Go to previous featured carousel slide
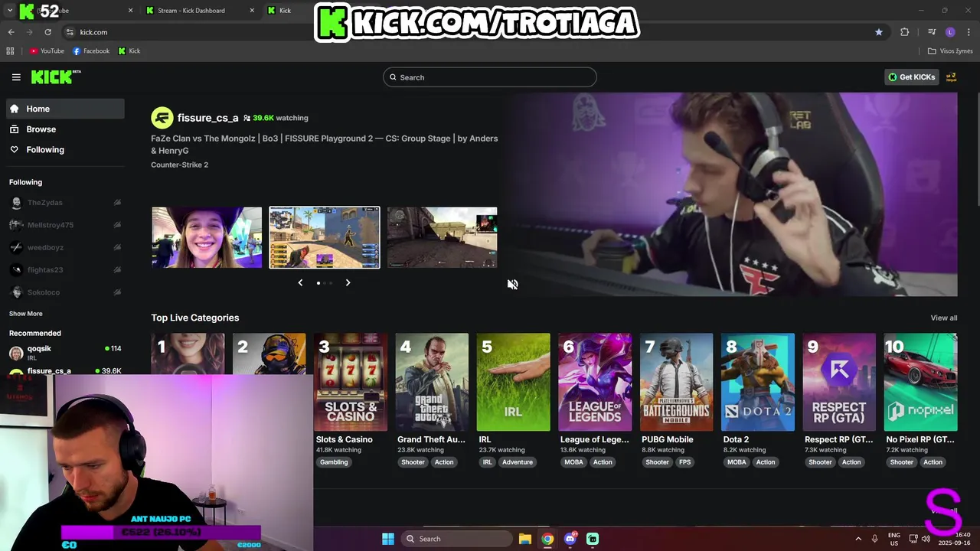 300,283
